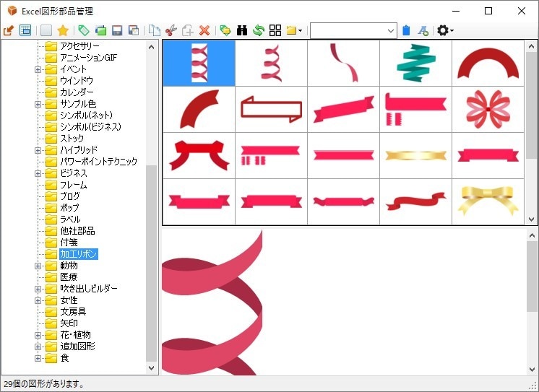
Task: Click the black binoculars search icon
Action: (242, 30)
